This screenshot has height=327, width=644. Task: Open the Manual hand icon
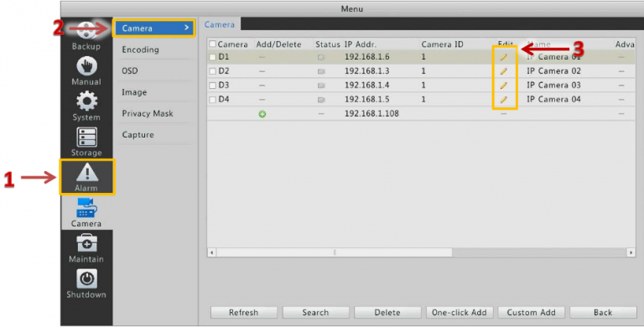tap(86, 65)
